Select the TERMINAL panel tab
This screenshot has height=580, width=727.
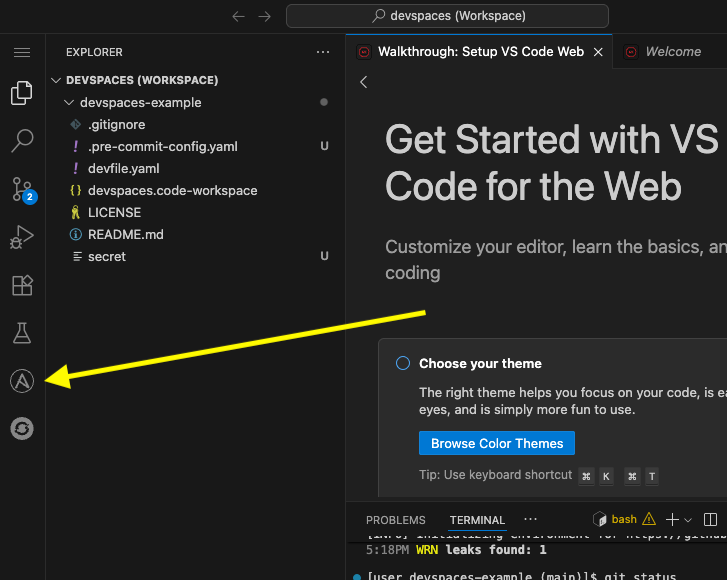pyautogui.click(x=477, y=520)
